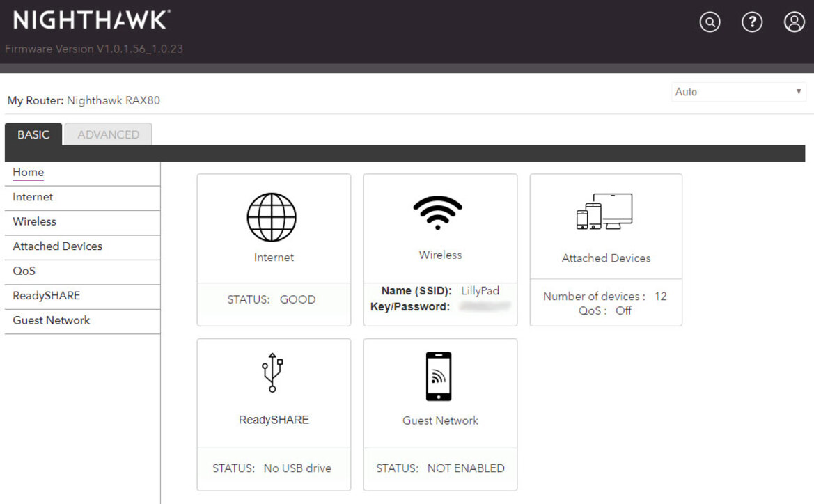814x504 pixels.
Task: Click the Internet globe icon
Action: (x=272, y=217)
